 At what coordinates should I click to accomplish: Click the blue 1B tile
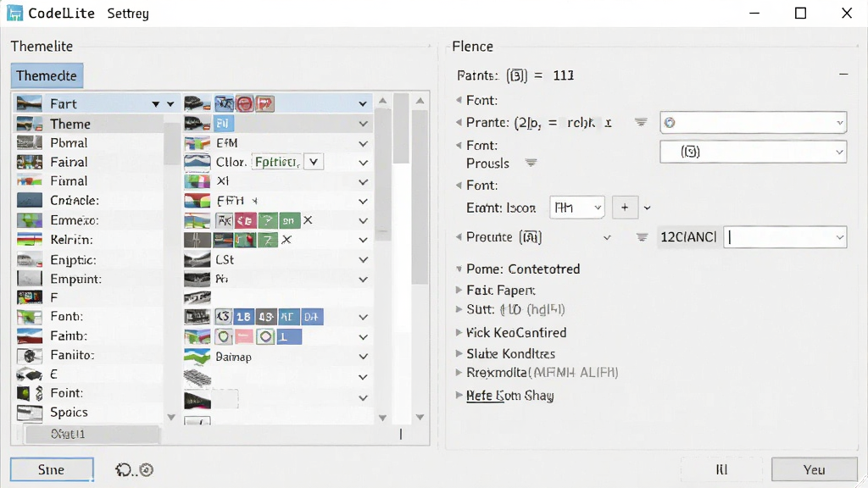pyautogui.click(x=243, y=317)
